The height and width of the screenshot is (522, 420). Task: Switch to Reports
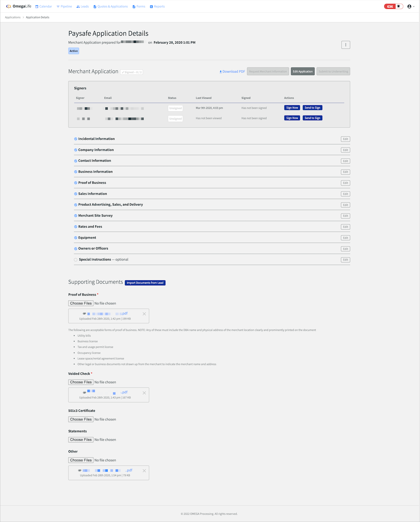pyautogui.click(x=157, y=6)
